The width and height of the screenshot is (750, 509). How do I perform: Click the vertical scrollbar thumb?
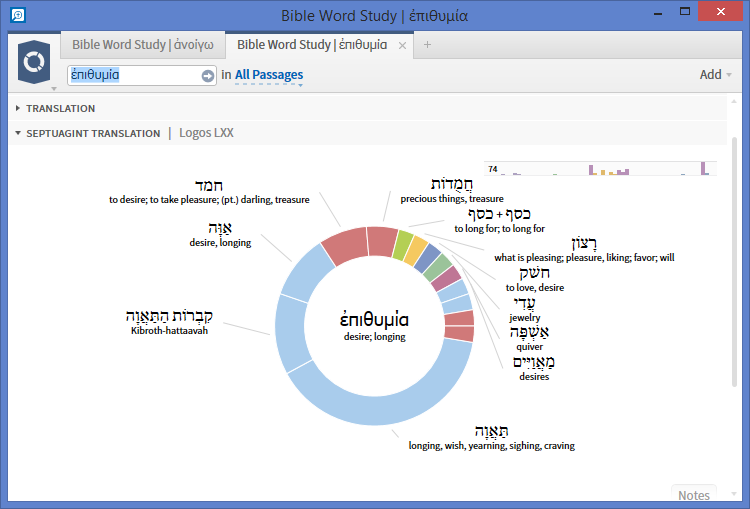734,261
